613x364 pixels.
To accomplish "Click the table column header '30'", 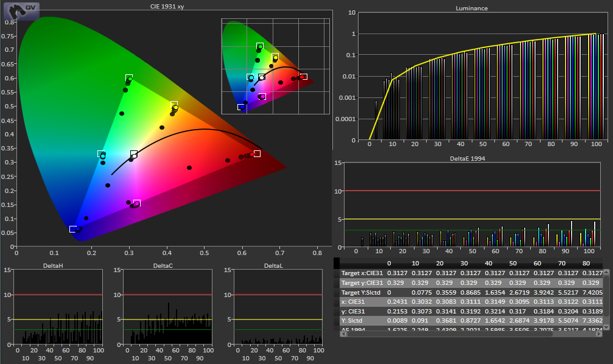I will click(464, 263).
